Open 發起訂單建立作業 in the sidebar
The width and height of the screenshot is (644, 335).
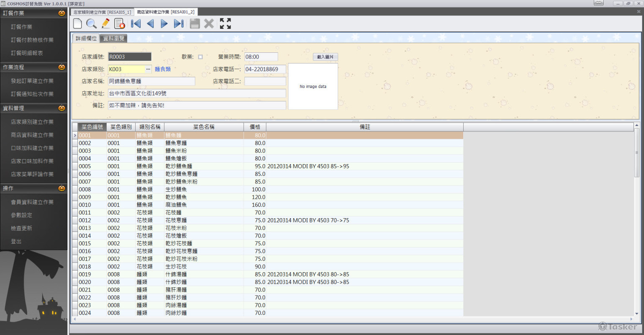pos(32,81)
